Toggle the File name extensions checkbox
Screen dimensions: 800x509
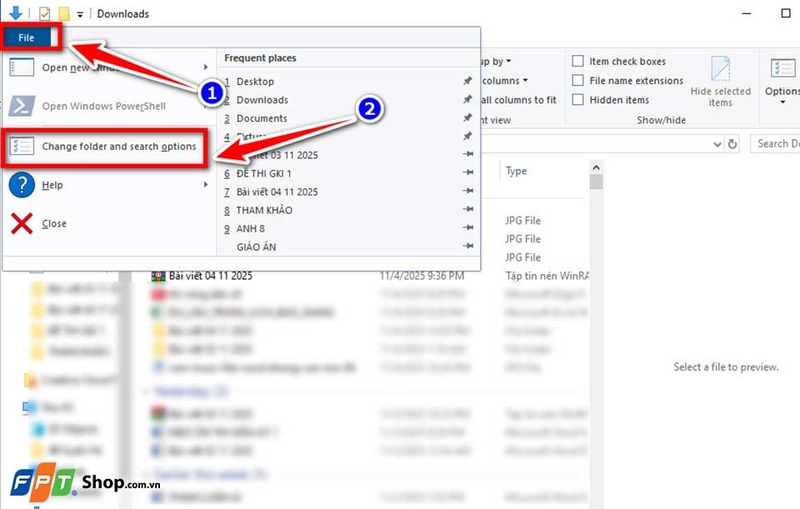[x=578, y=81]
